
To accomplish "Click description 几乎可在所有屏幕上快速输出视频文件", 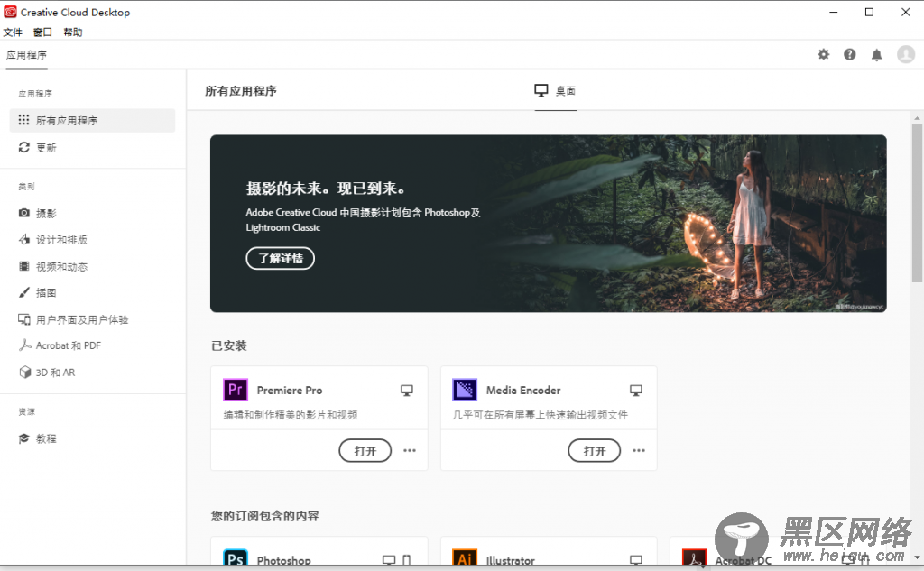I will [540, 415].
